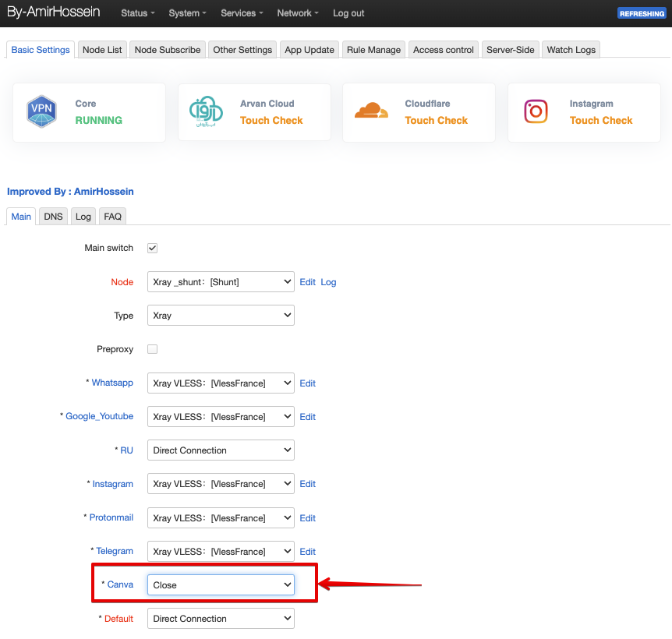Enable the Preproxy checkbox
Viewport: 672px width, 639px height.
tap(153, 349)
